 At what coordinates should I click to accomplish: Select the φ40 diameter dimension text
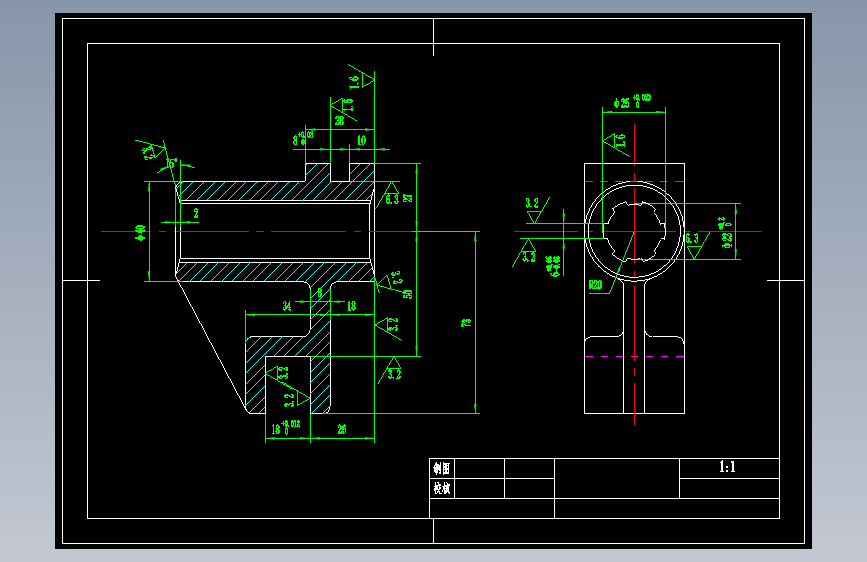(x=140, y=233)
